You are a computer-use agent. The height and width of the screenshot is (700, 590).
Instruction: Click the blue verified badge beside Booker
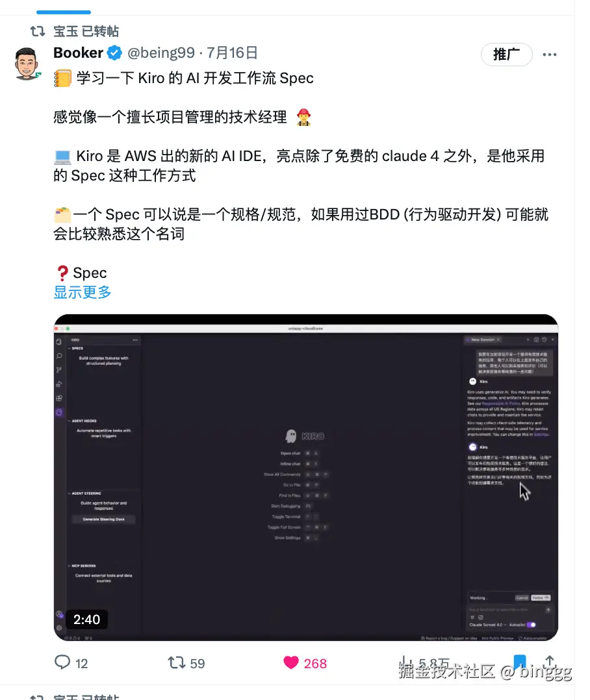[x=115, y=53]
